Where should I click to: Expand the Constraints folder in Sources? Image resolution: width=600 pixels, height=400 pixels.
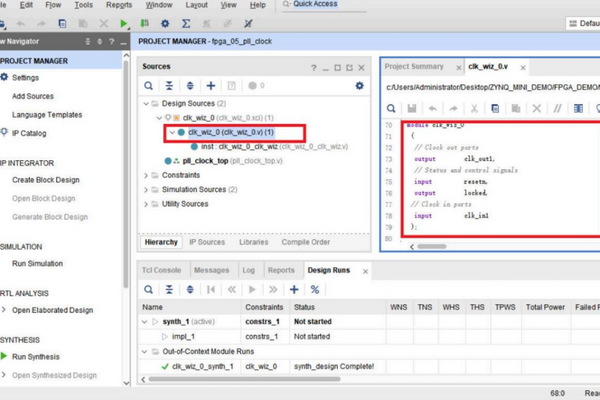click(x=147, y=175)
